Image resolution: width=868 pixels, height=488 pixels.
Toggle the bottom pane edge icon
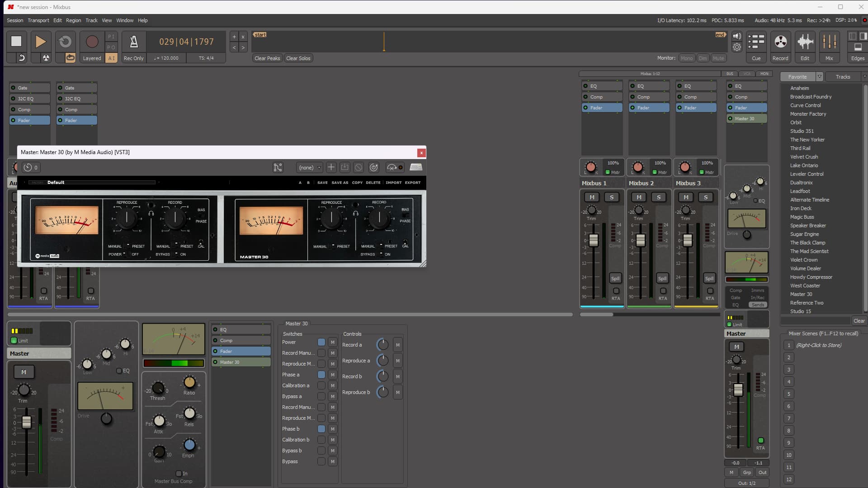click(x=858, y=47)
